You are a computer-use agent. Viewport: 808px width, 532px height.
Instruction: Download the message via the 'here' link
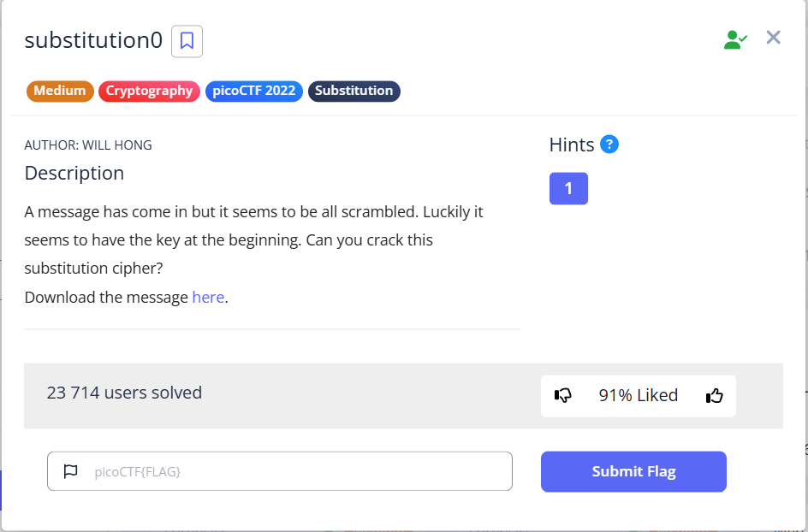click(208, 298)
